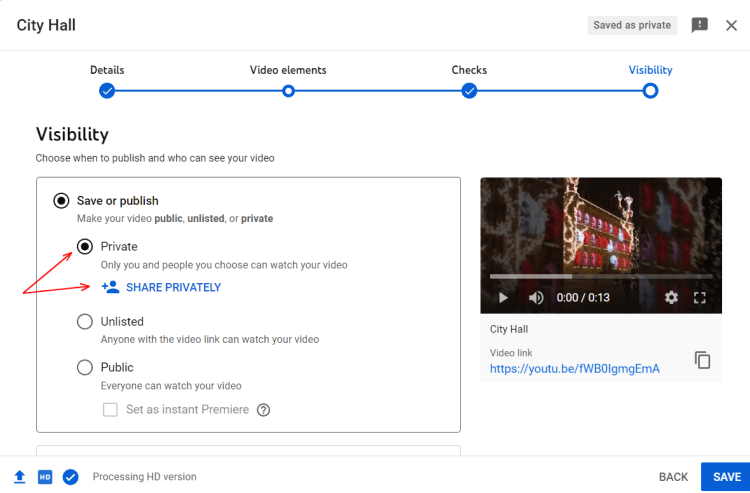Viewport: 750px width, 493px height.
Task: Play the City Hall video preview
Action: pyautogui.click(x=503, y=298)
